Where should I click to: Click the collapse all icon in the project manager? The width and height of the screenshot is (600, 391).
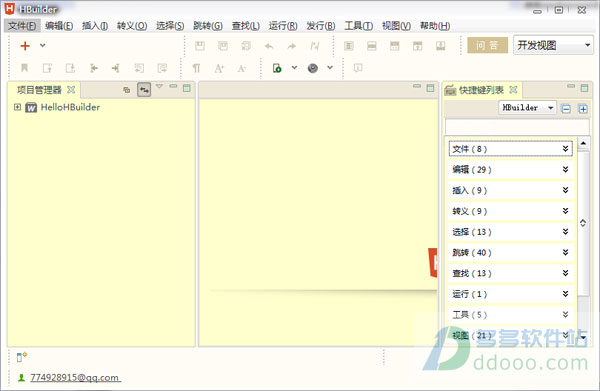[x=127, y=90]
